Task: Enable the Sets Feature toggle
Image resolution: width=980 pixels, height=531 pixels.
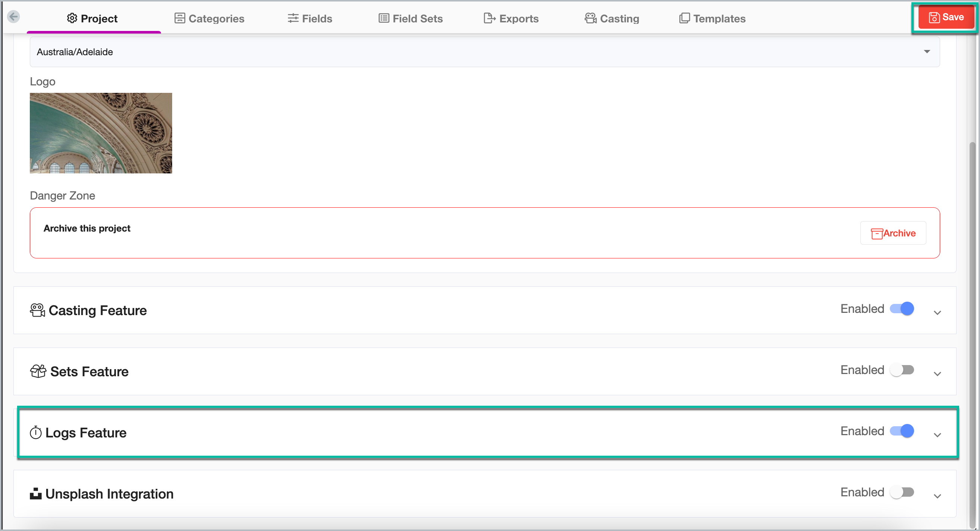Action: pos(902,370)
